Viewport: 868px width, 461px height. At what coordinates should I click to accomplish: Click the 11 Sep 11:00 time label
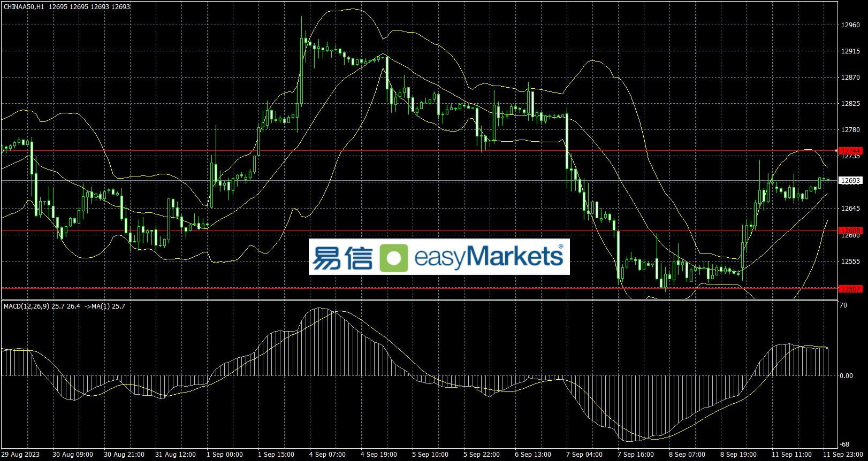(x=791, y=455)
